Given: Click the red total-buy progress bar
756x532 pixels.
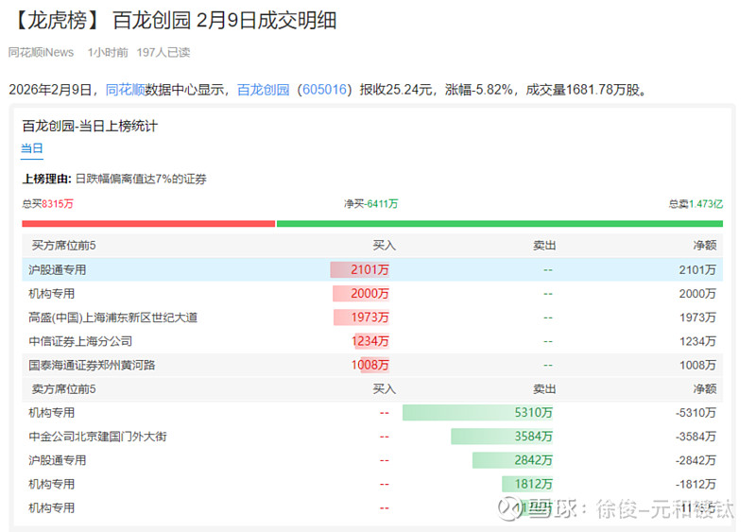Looking at the screenshot, I should coord(148,223).
